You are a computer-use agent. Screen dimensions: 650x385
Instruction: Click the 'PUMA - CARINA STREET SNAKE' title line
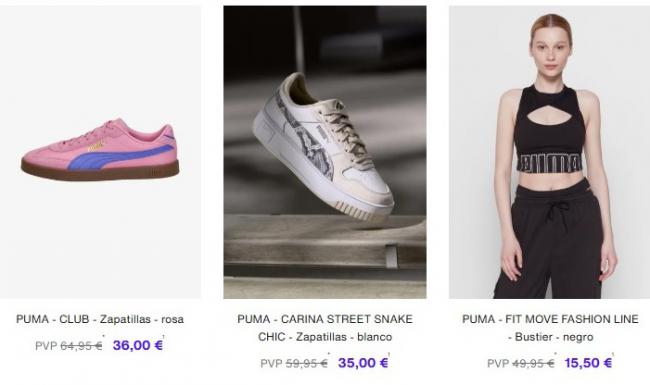[x=325, y=319]
